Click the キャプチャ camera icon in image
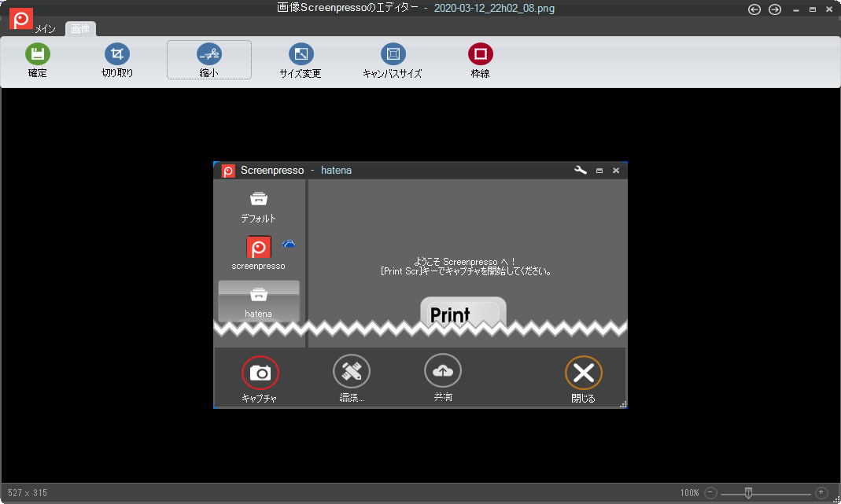Screen dimensions: 841x504 pyautogui.click(x=260, y=373)
